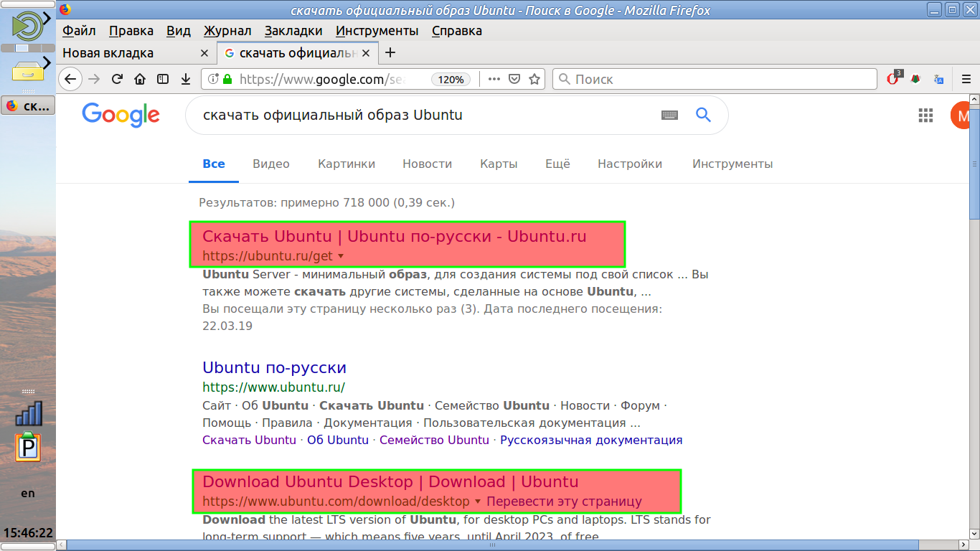This screenshot has height=551, width=980.
Task: Open the 'Русскоязычная документация' sitelink
Action: click(x=591, y=441)
